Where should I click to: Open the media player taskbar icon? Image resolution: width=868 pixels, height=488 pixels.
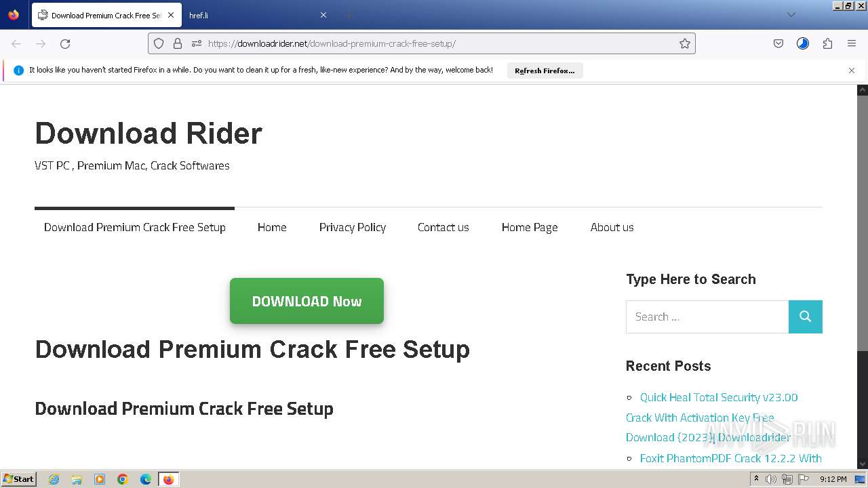coord(100,479)
